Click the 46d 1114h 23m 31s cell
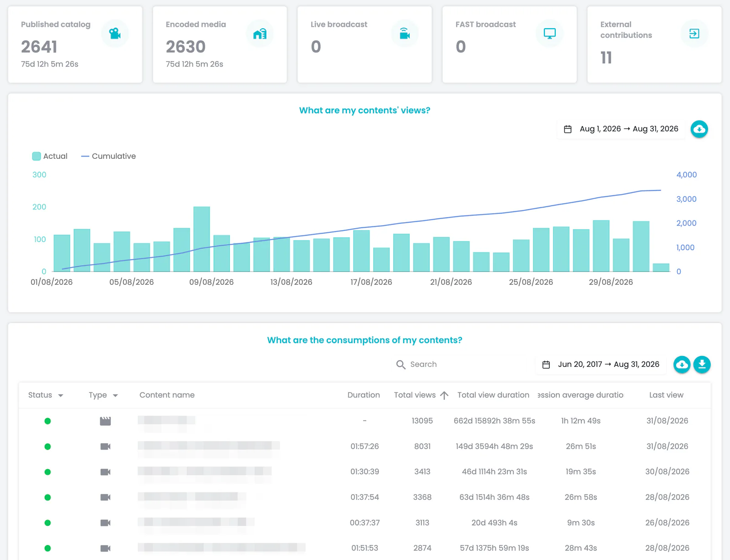The height and width of the screenshot is (560, 730). 494,472
